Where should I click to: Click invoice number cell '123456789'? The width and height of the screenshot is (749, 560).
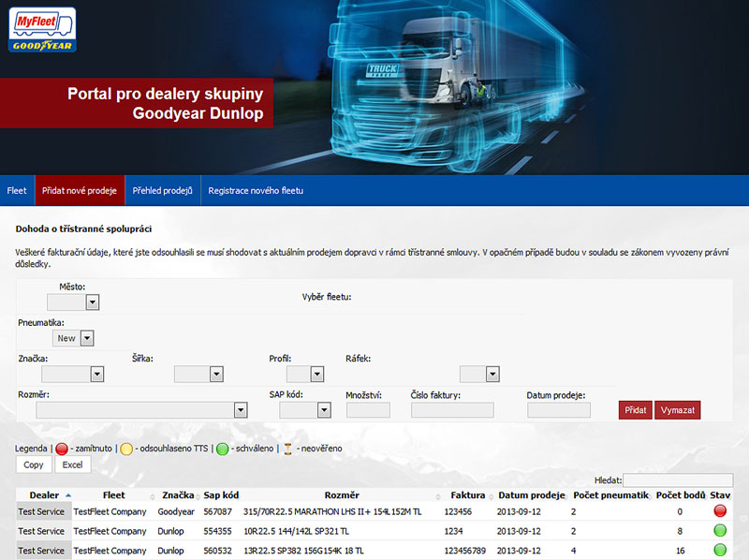(464, 551)
